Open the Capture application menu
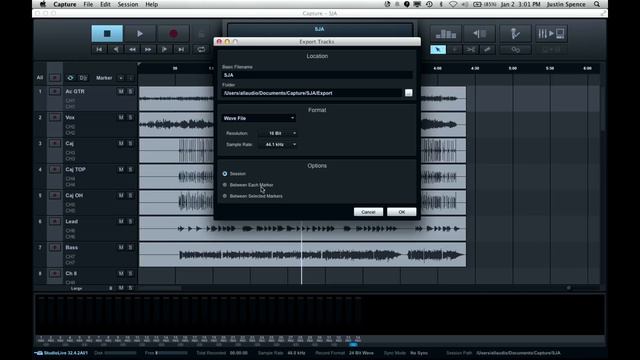The height and width of the screenshot is (360, 640). coord(64,4)
